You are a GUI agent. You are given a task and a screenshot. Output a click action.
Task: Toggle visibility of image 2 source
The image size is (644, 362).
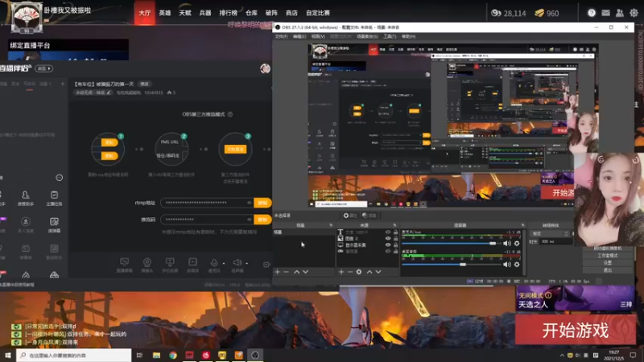click(388, 238)
